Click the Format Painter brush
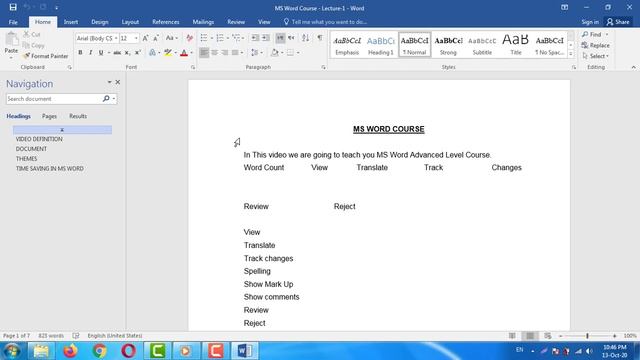The image size is (640, 360). [x=45, y=56]
